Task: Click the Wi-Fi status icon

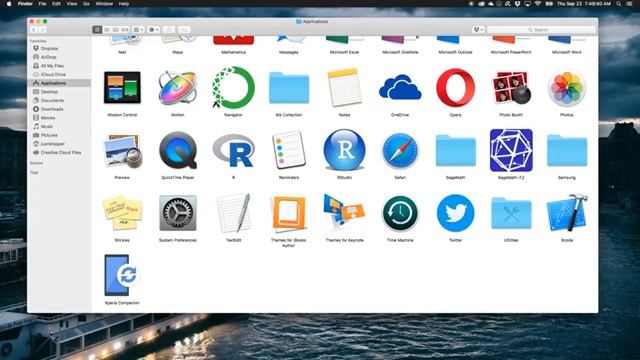Action: tap(538, 4)
